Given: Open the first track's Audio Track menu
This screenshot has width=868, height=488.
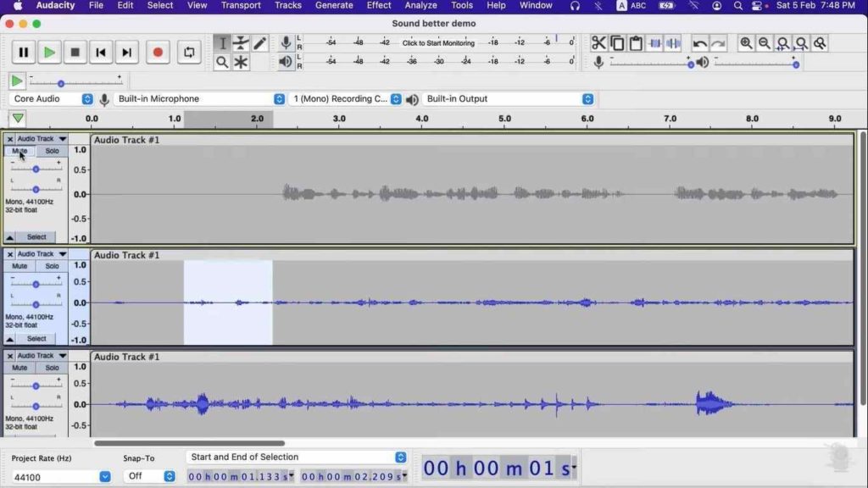Looking at the screenshot, I should [42, 139].
